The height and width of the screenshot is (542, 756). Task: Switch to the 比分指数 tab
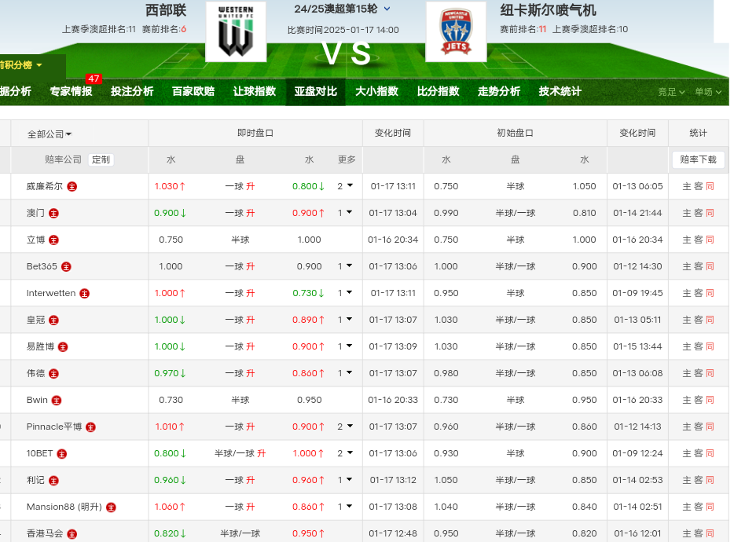click(x=439, y=92)
